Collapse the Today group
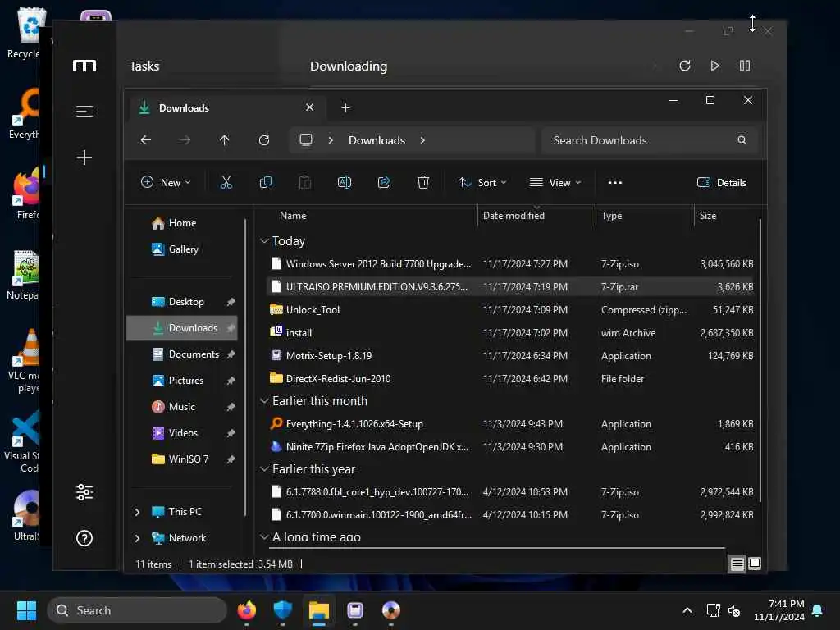 coord(264,241)
